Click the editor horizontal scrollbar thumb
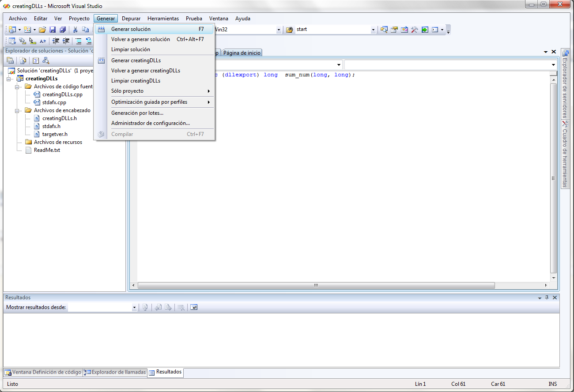Screen dimensions: 574x392 (x=316, y=285)
